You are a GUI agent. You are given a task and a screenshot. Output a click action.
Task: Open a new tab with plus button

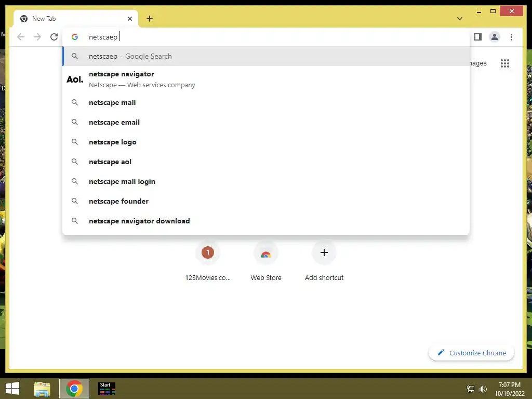150,19
